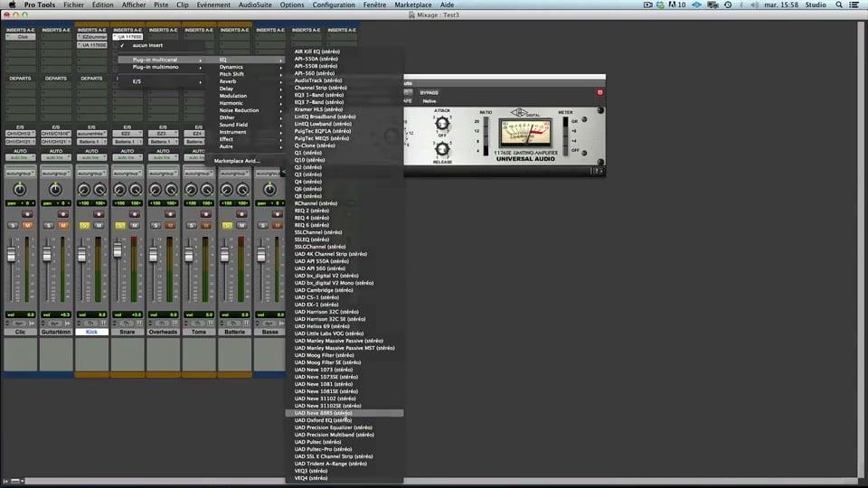
Task: Record-enable the Clic track
Action: click(x=27, y=214)
